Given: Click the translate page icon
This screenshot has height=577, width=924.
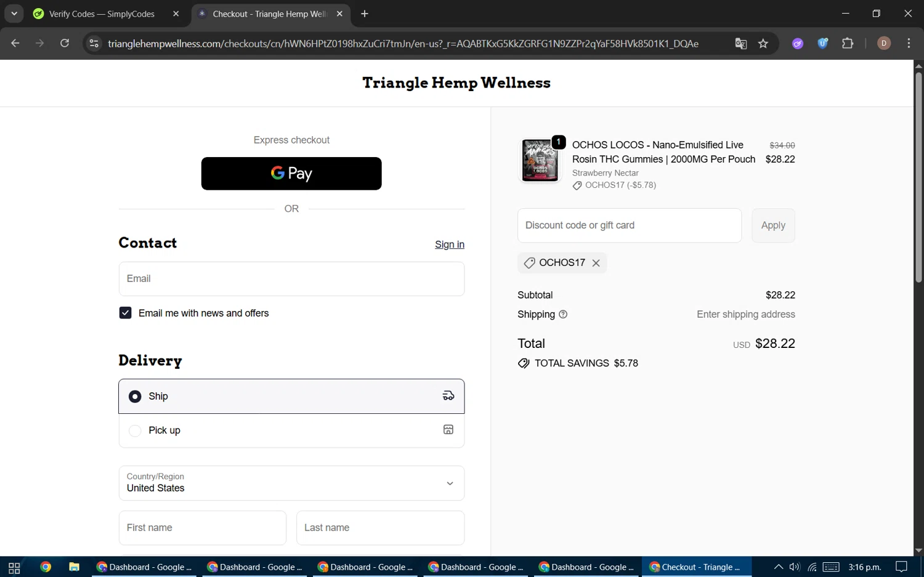Looking at the screenshot, I should click(741, 43).
